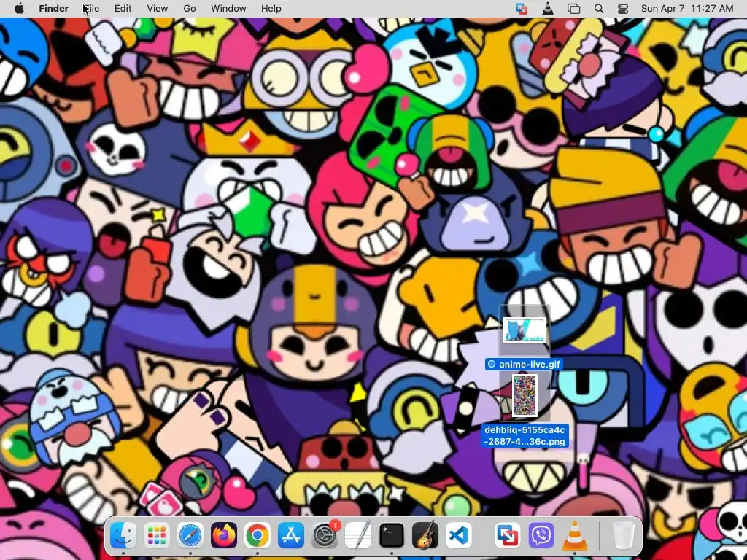The height and width of the screenshot is (560, 747).
Task: Launch Viber from the Dock
Action: pos(541,534)
